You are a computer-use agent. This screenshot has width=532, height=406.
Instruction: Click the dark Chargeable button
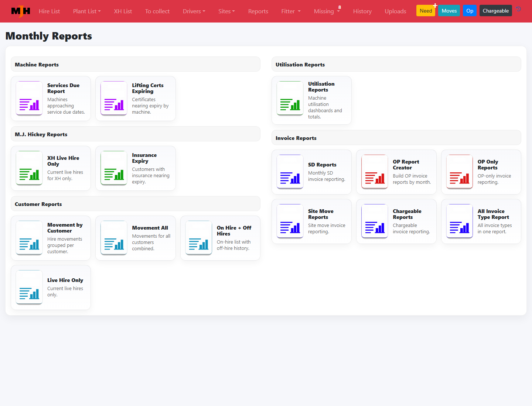[496, 11]
